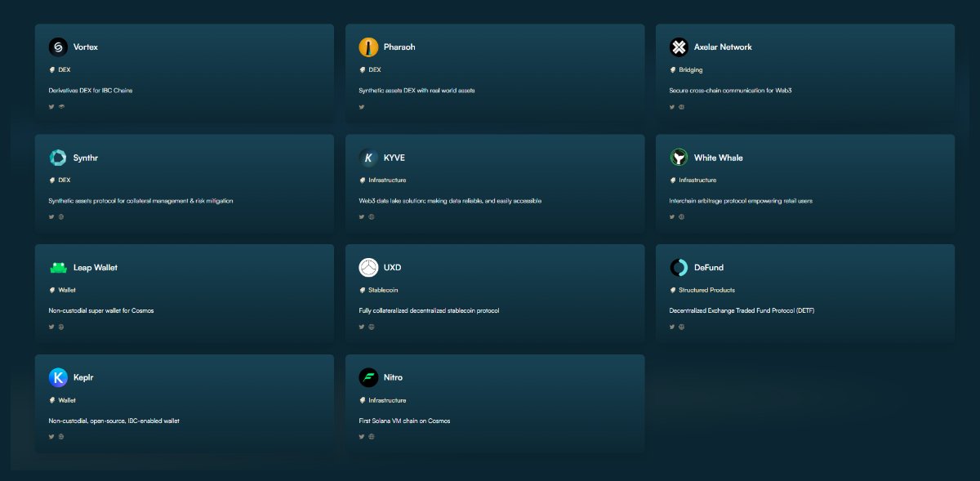The width and height of the screenshot is (980, 481).
Task: Click the Pharaoh project description text
Action: click(416, 91)
